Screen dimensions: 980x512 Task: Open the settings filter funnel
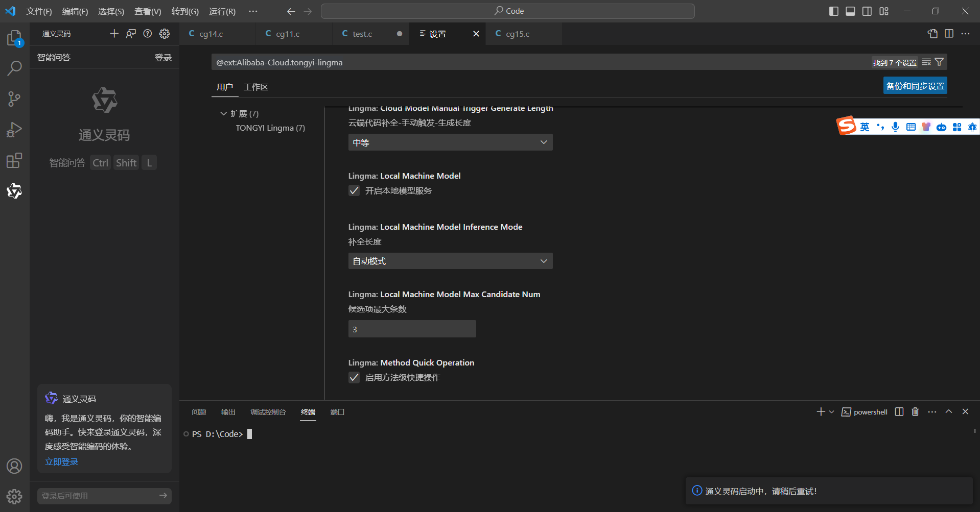[x=939, y=62]
